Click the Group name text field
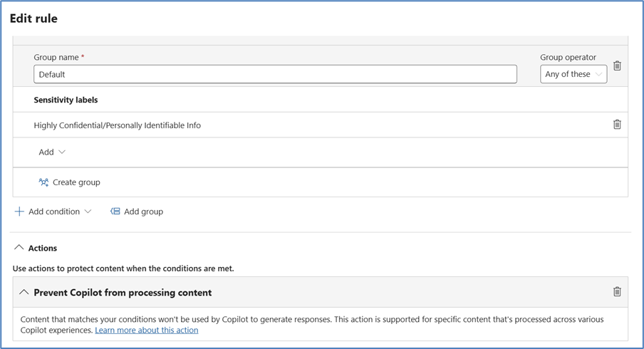Image resolution: width=644 pixels, height=349 pixels. click(275, 74)
